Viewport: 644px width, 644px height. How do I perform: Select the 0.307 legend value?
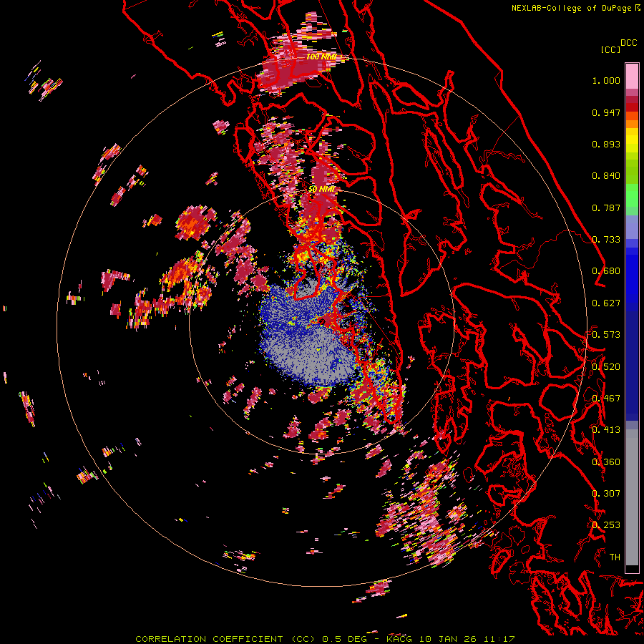pos(606,494)
